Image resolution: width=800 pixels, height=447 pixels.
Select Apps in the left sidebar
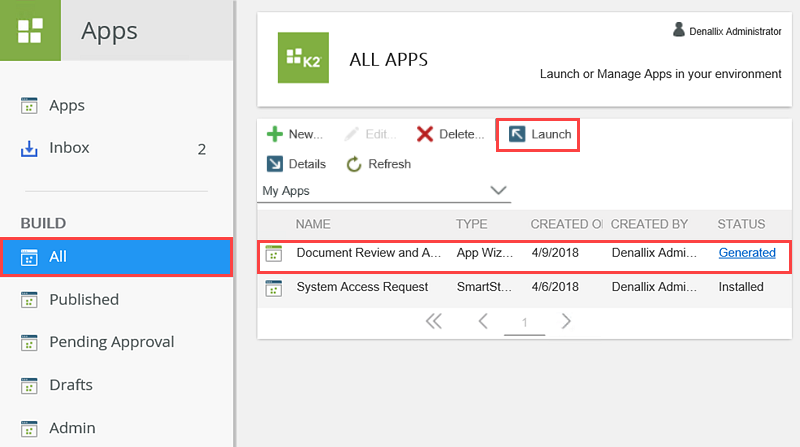66,106
